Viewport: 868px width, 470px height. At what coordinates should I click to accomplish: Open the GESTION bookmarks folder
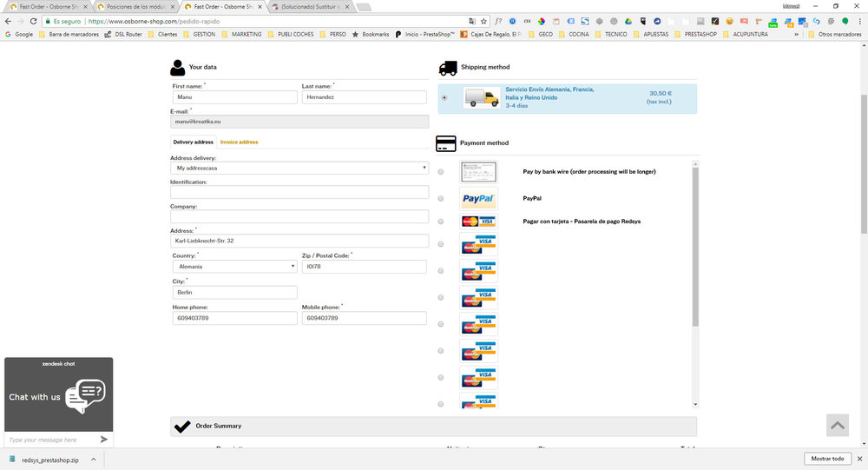tap(200, 35)
